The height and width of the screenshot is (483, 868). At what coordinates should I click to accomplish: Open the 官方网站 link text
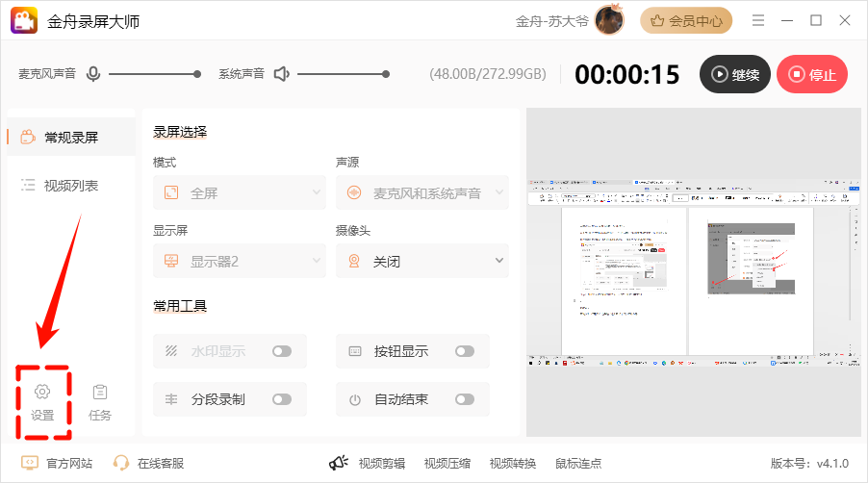click(x=69, y=464)
